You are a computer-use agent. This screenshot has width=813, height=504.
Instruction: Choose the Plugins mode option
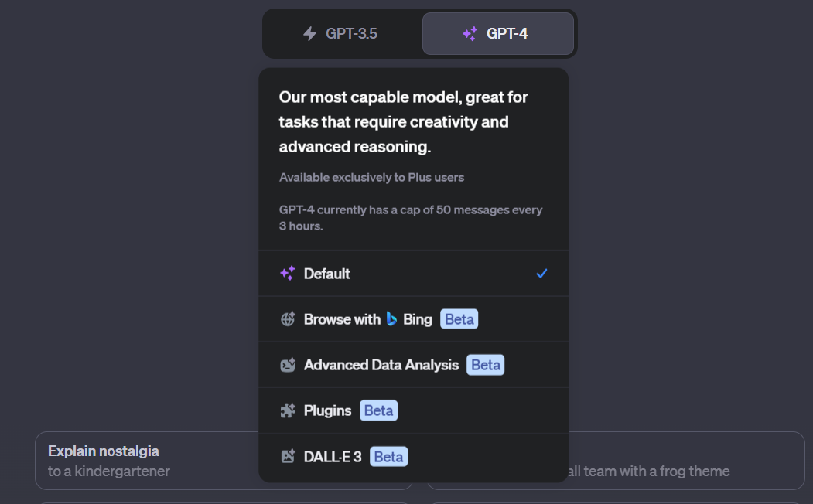click(x=413, y=410)
